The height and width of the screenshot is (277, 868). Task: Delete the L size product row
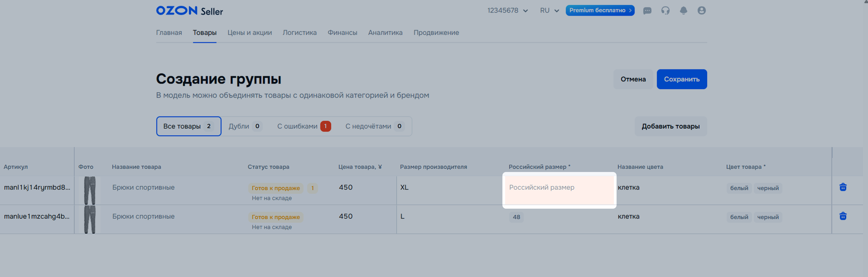pos(843,216)
